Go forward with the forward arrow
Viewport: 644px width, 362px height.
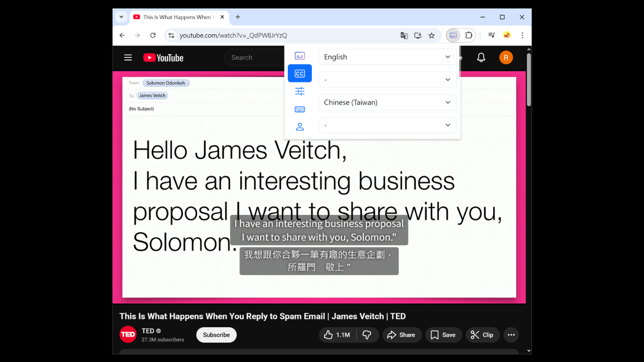[137, 35]
